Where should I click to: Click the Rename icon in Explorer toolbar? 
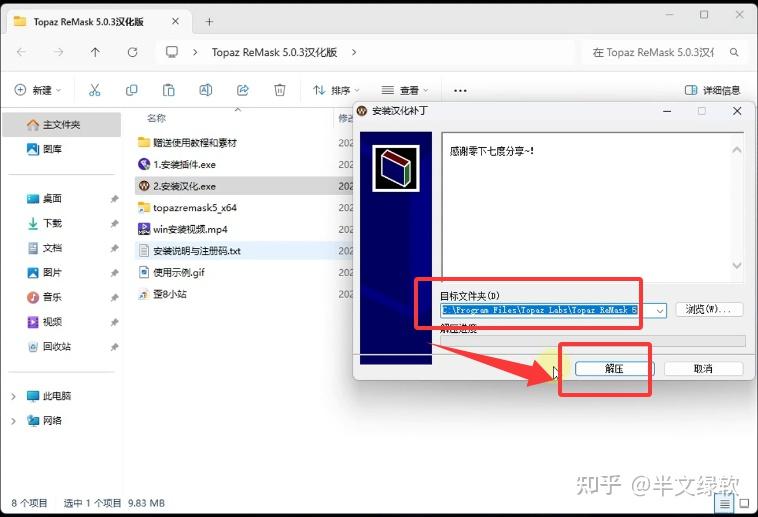(205, 90)
